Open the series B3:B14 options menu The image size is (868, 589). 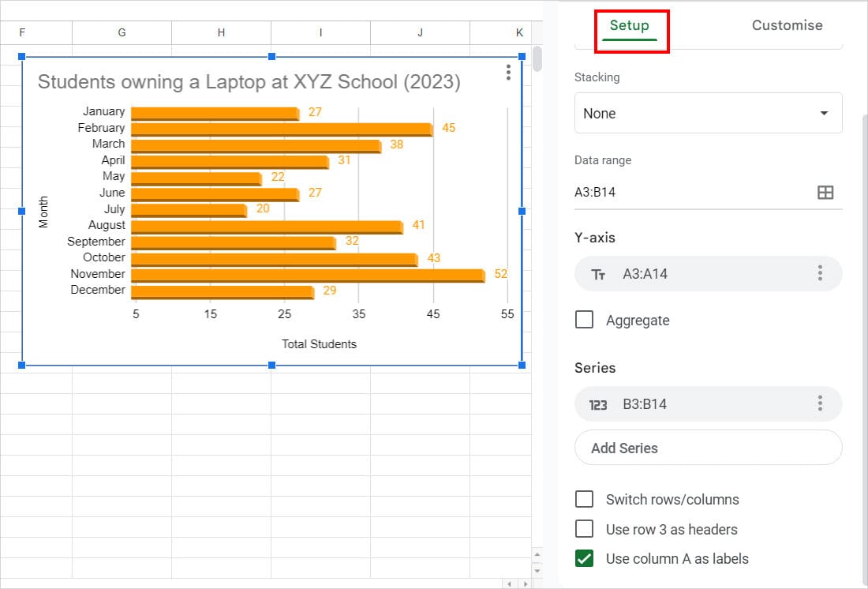tap(818, 403)
